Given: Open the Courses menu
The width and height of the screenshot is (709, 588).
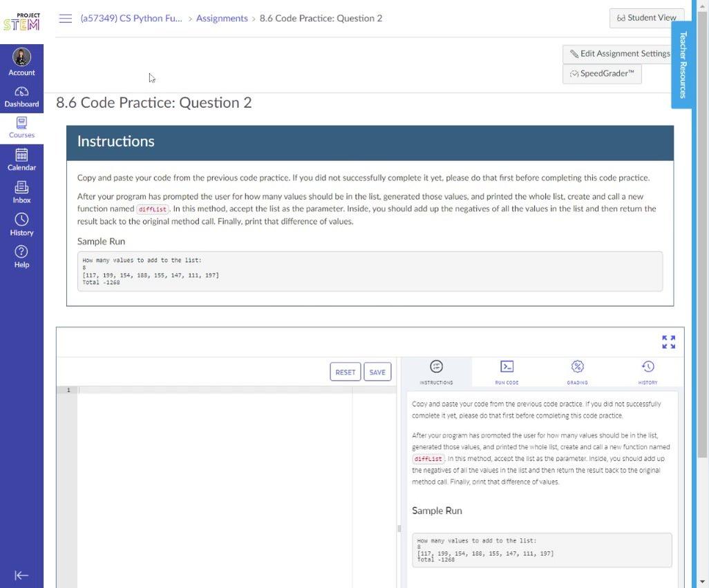Looking at the screenshot, I should [x=21, y=128].
